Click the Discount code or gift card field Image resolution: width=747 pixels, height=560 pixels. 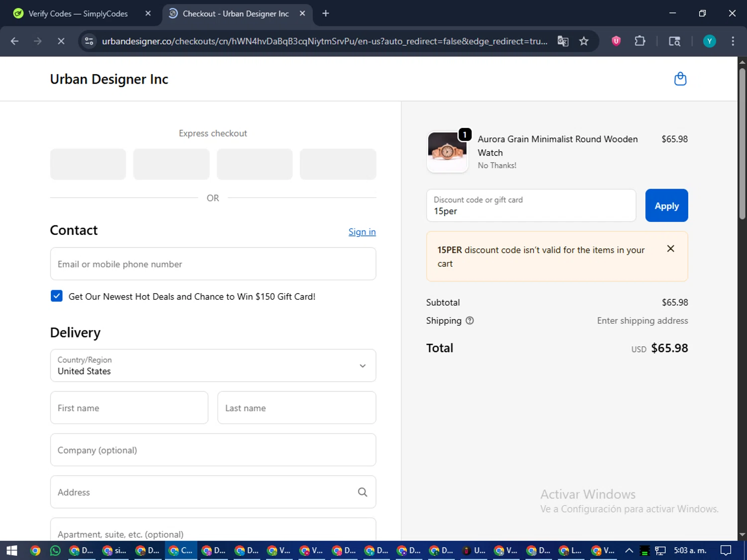point(531,205)
